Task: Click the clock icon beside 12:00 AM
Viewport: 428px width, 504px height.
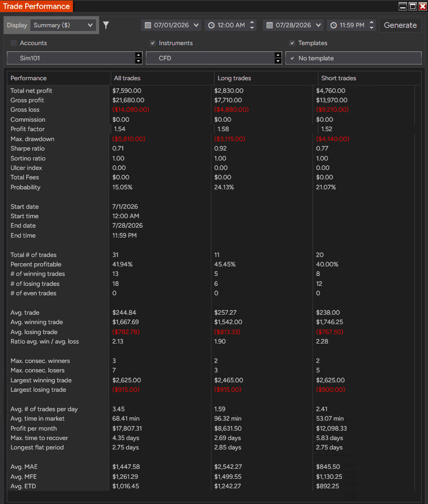Action: point(211,25)
